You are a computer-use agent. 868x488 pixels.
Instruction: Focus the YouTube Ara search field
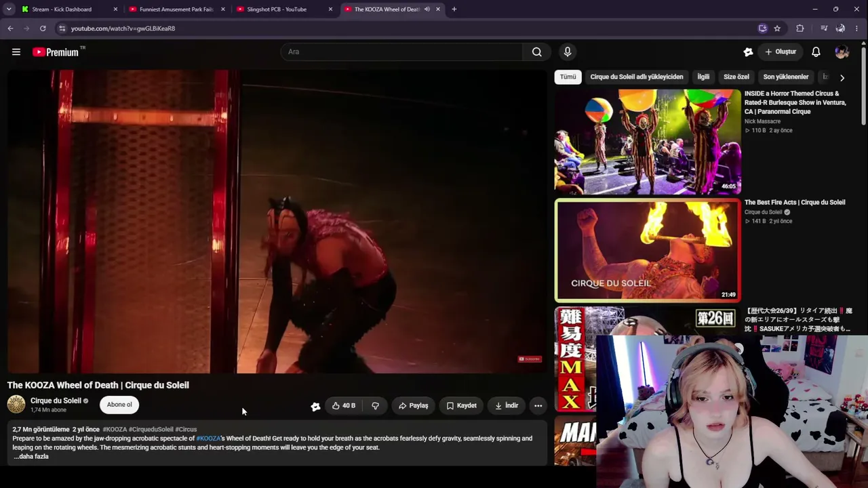pyautogui.click(x=401, y=52)
